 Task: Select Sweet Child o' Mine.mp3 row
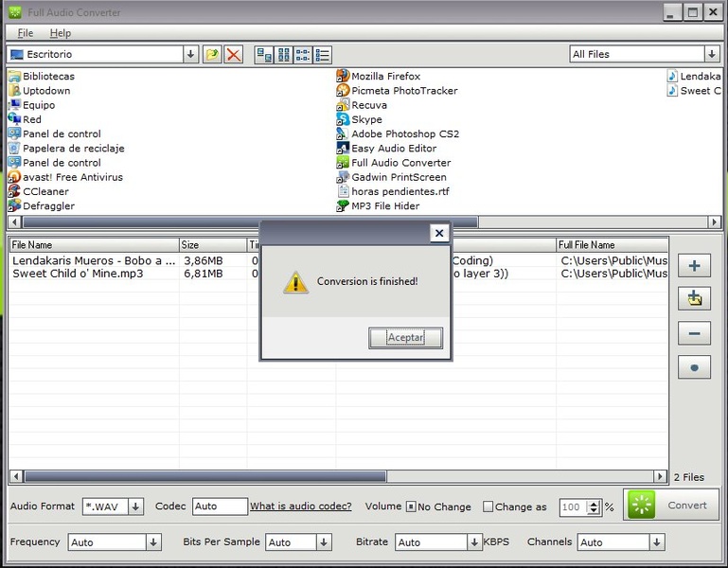pos(339,274)
